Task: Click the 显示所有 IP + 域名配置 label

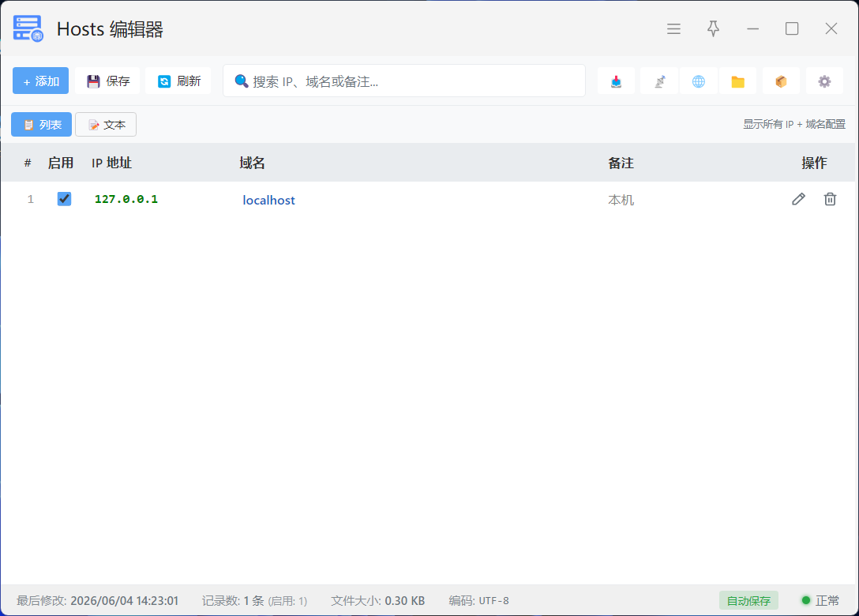Action: 793,125
